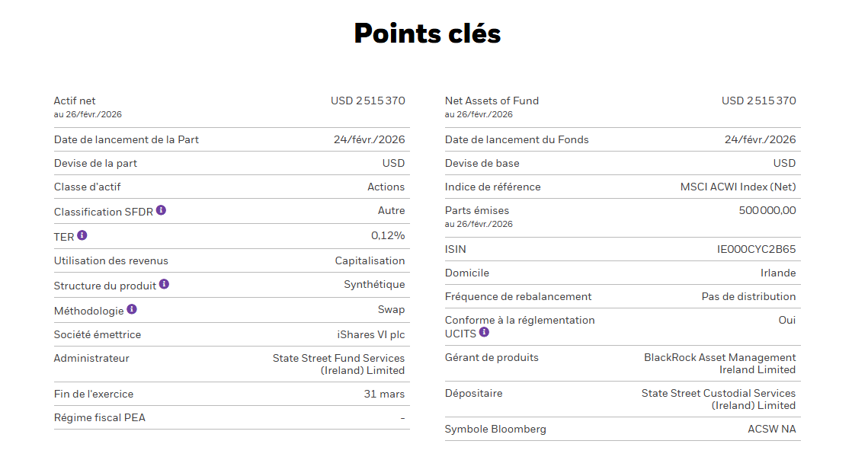Viewport: 868px width, 460px height.
Task: Select the iShares VI plc issuer text
Action: 371,334
